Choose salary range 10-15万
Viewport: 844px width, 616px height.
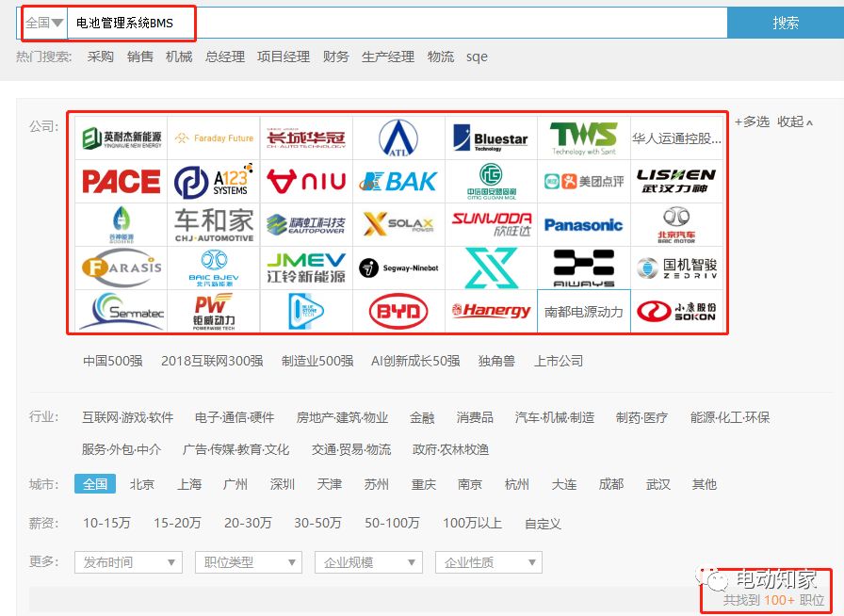106,523
